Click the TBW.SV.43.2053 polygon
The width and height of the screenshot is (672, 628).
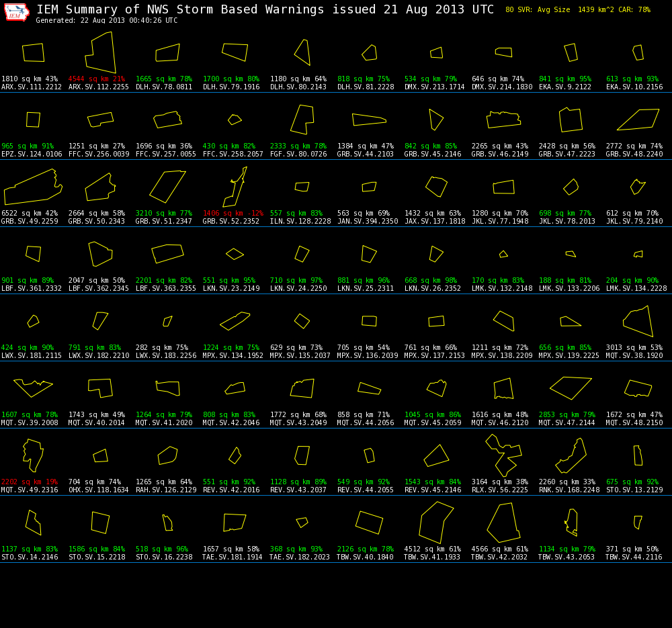click(x=571, y=522)
